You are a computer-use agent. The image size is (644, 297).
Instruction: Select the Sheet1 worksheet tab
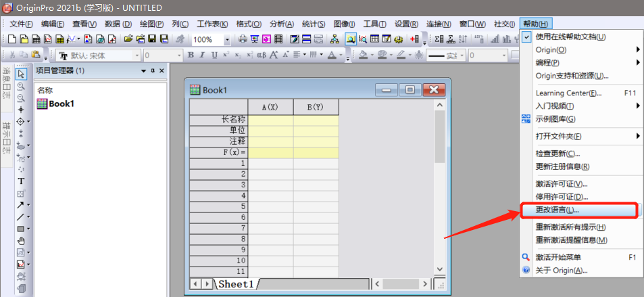coord(236,284)
